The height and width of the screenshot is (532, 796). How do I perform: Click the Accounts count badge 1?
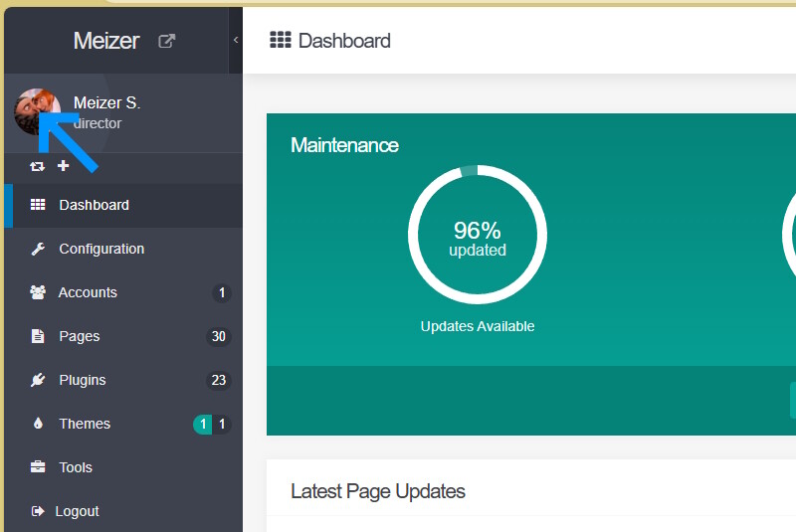[221, 292]
